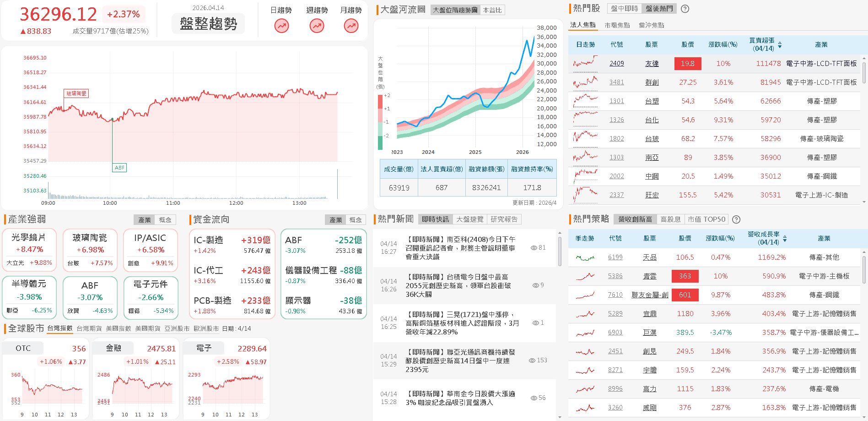Screen dimensions: 868x421
Task: Click the IC-製造 +319億 fund flow row
Action: click(232, 245)
